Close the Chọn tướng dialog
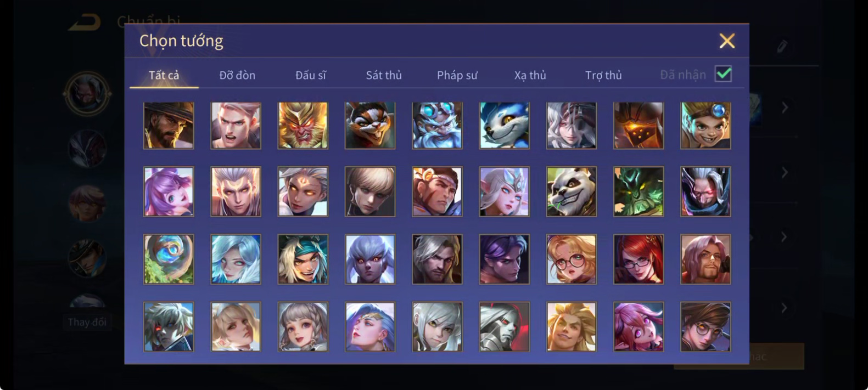 coord(727,41)
